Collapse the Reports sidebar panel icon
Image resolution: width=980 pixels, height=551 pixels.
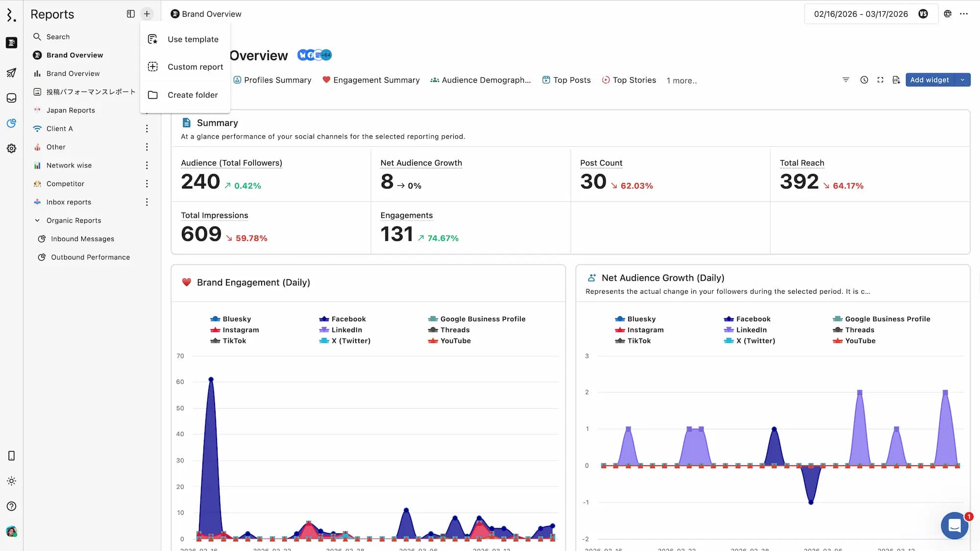click(130, 14)
